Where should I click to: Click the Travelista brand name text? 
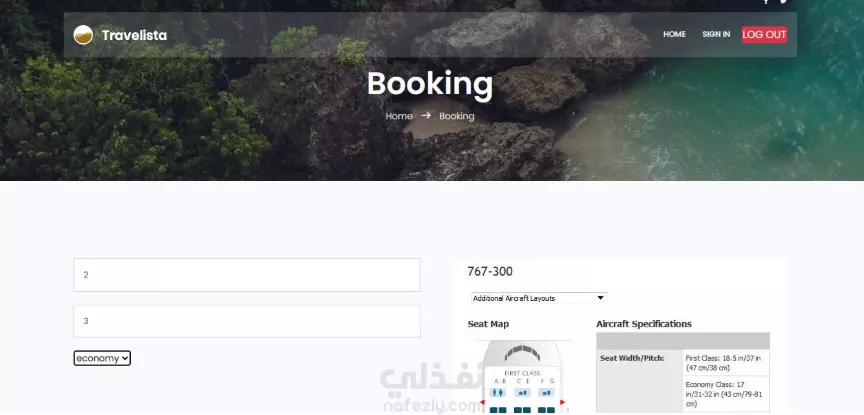(134, 35)
